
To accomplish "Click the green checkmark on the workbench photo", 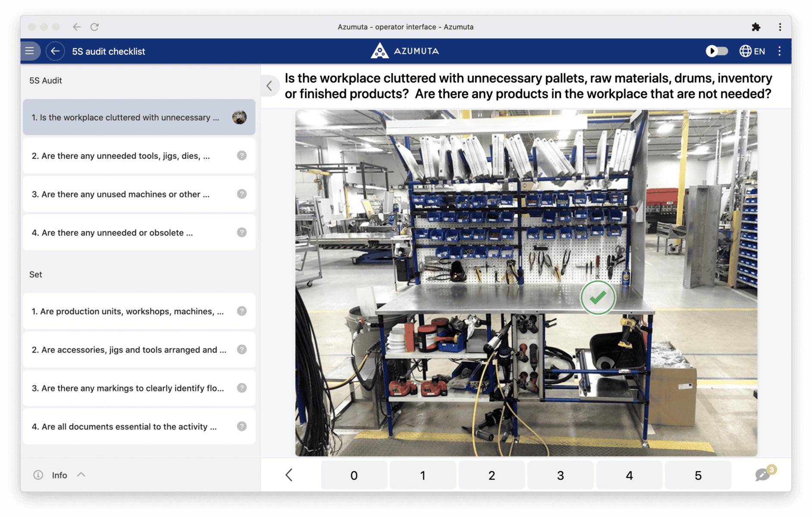I will (598, 297).
